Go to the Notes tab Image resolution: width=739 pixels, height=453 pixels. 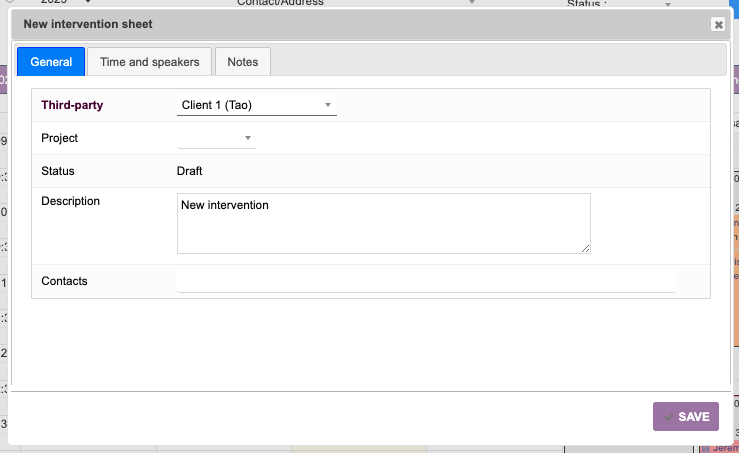[242, 62]
